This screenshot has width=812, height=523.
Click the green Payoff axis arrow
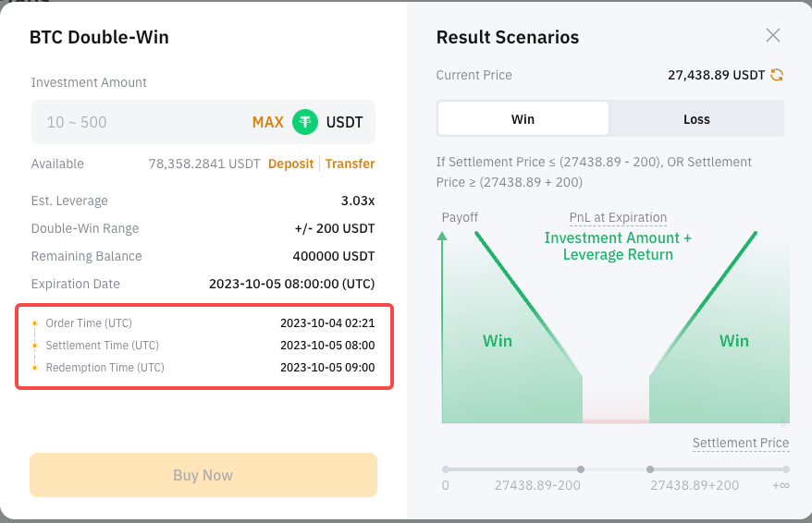click(442, 237)
